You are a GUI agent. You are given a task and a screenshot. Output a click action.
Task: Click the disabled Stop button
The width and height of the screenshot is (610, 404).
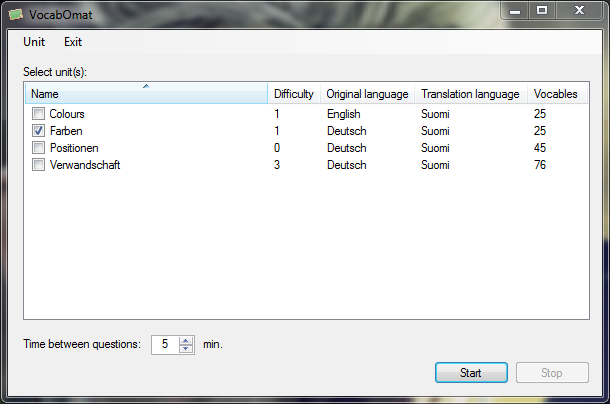click(x=552, y=372)
